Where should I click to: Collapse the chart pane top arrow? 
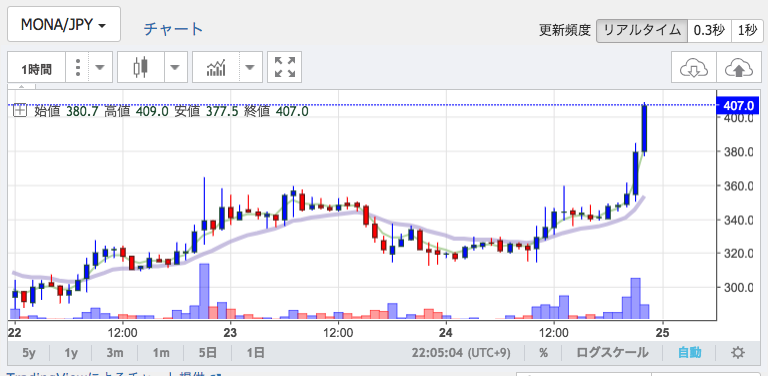click(x=21, y=88)
